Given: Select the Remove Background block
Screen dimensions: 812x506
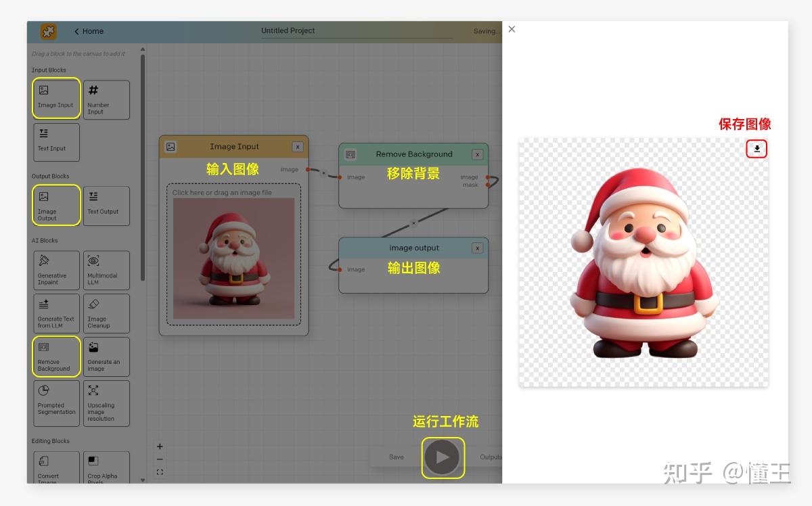Looking at the screenshot, I should [x=56, y=356].
